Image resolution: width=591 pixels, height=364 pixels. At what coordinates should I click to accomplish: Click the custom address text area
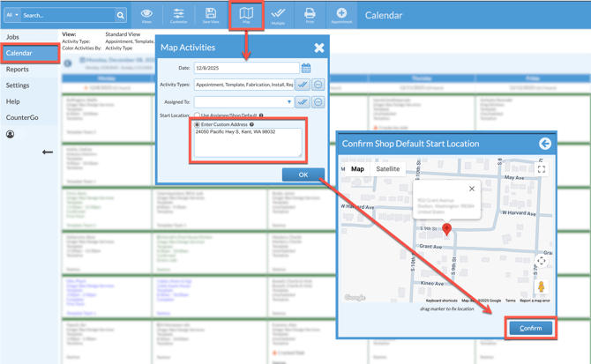coord(248,142)
